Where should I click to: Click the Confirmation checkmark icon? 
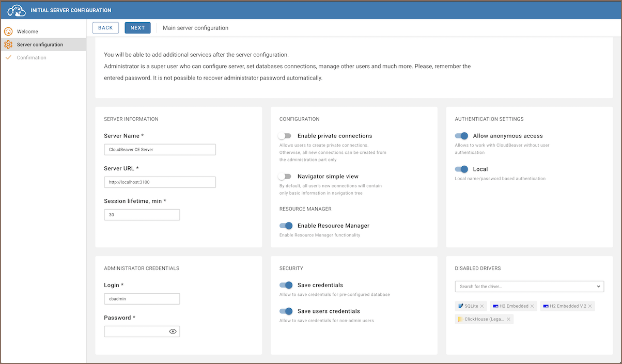(8, 57)
